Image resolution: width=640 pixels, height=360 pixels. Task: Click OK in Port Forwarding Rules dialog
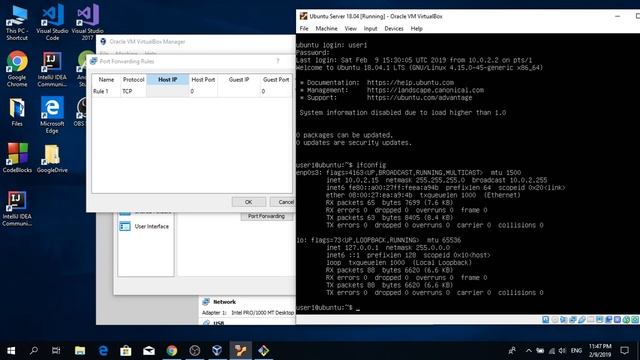(x=249, y=202)
